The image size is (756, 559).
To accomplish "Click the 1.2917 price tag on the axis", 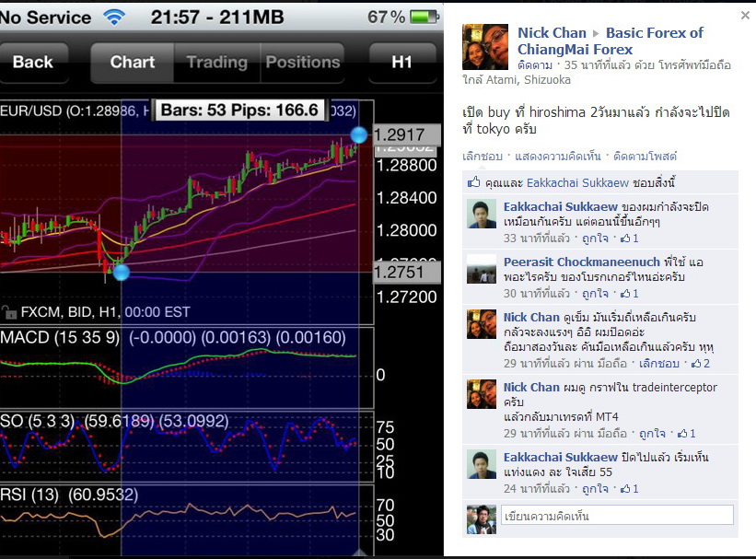I will click(x=406, y=135).
